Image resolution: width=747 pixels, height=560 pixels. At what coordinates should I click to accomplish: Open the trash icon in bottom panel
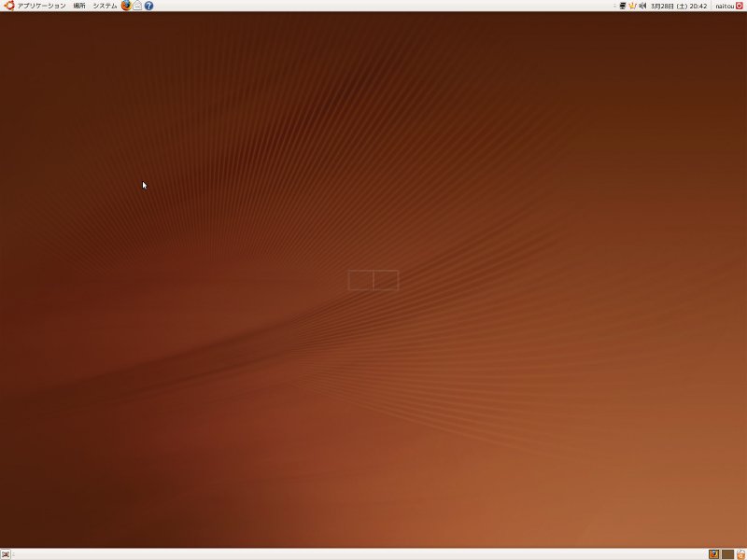[x=740, y=554]
